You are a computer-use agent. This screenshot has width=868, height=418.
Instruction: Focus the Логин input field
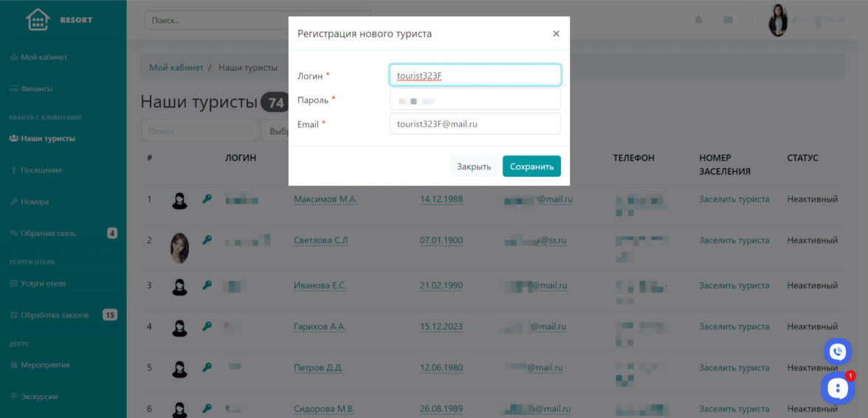tap(475, 75)
